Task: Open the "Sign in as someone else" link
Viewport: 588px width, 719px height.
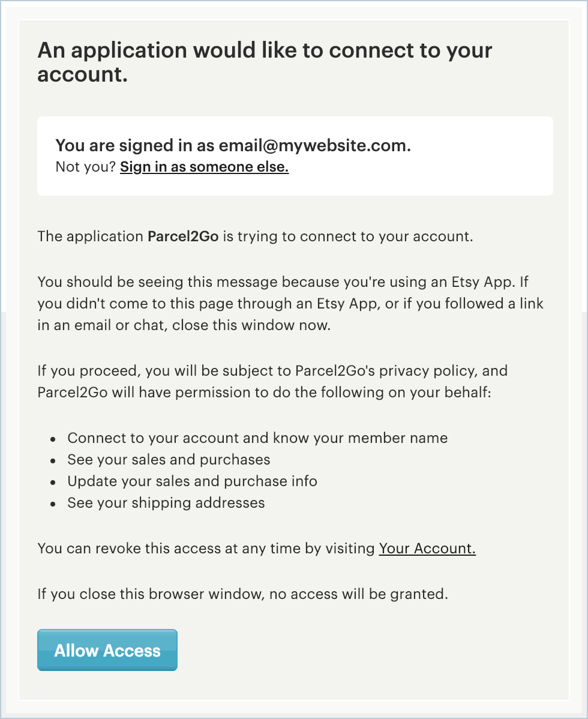Action: coord(204,167)
